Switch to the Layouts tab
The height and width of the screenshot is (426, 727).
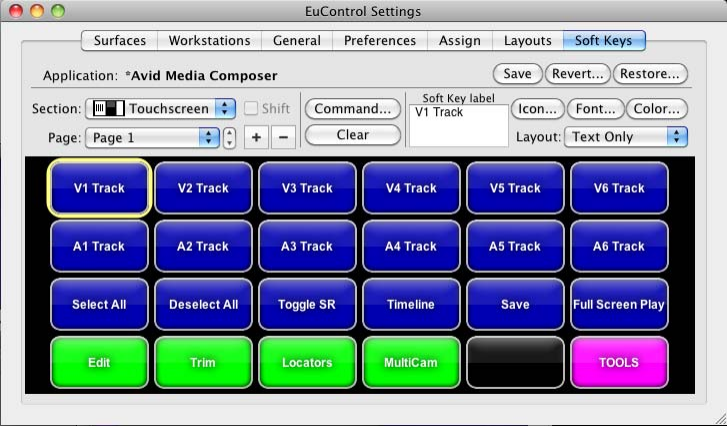coord(528,40)
